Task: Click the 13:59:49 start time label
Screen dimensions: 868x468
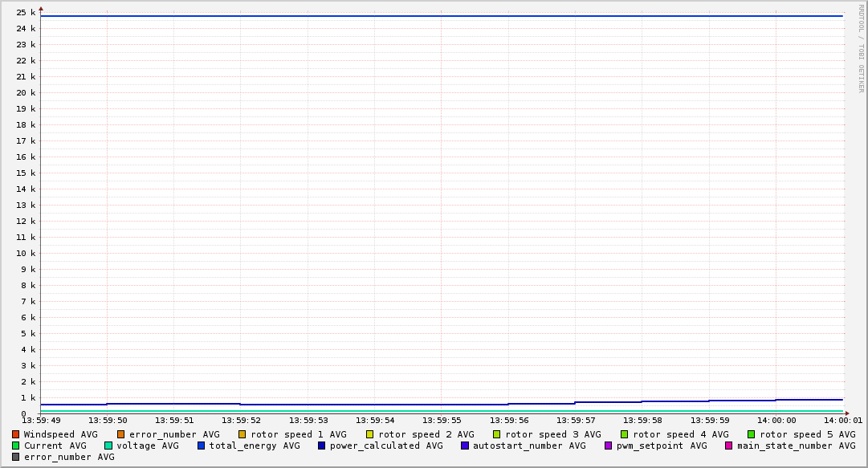Action: pos(40,420)
